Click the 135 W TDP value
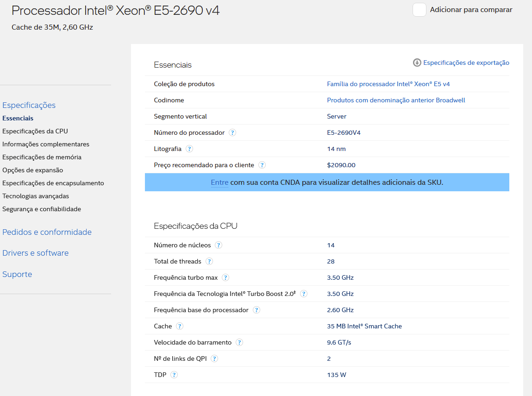This screenshot has height=396, width=532. tap(337, 375)
